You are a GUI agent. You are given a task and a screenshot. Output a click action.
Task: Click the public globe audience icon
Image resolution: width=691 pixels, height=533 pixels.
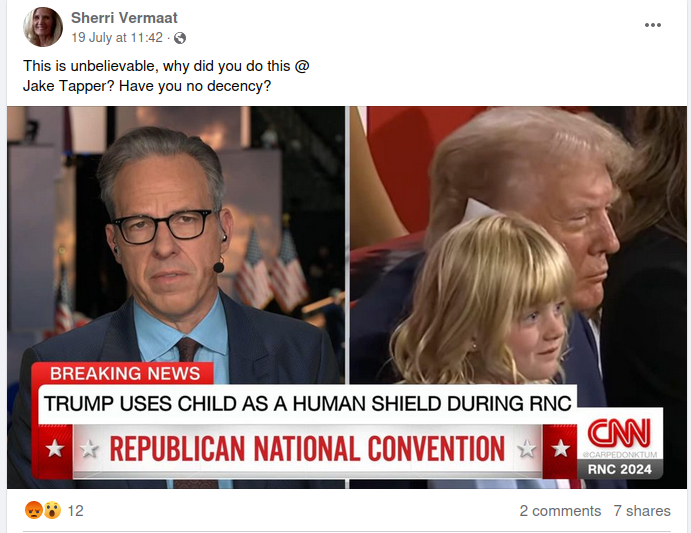tap(180, 38)
